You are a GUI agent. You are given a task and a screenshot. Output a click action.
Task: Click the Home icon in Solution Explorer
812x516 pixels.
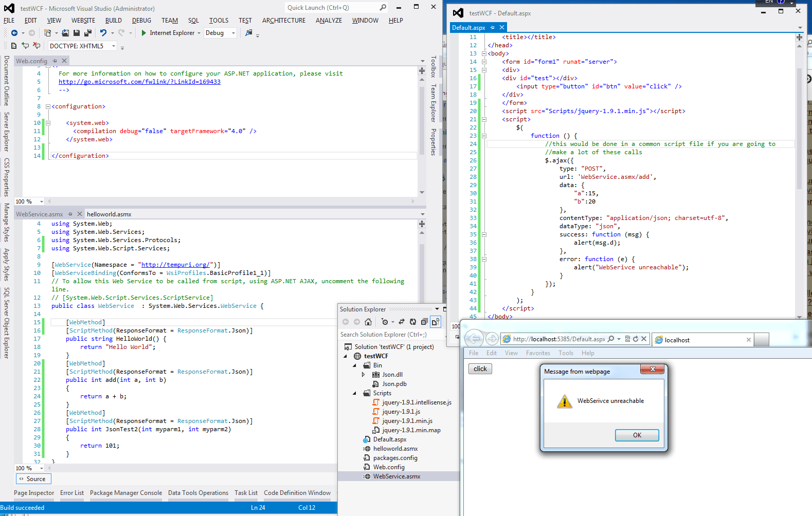[368, 322]
